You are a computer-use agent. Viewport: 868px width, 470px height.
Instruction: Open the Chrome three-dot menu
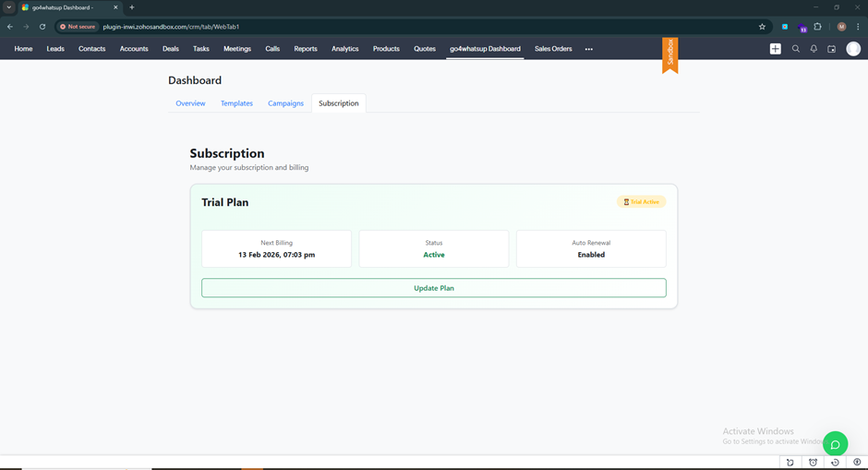click(858, 27)
